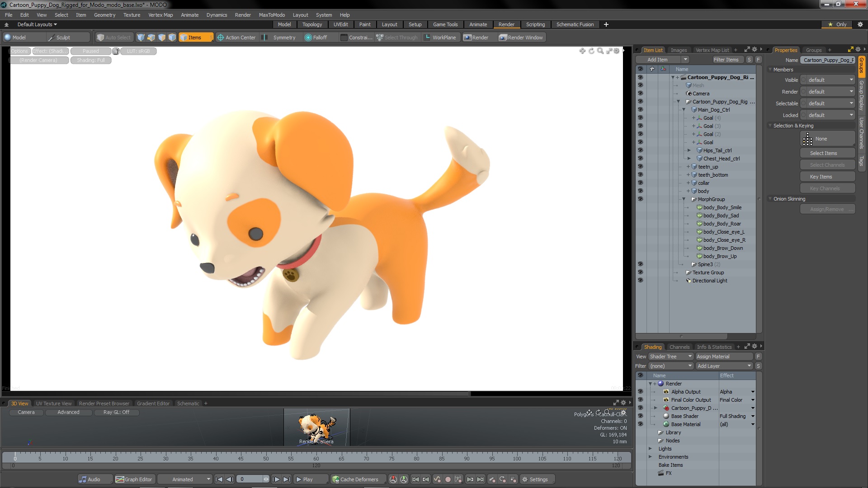Expand the Chest_Head_ctrl tree node

click(689, 159)
